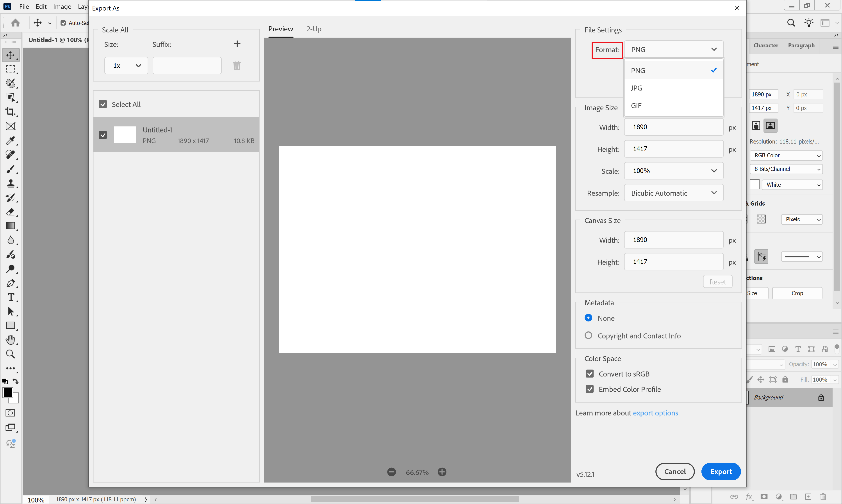Open Photoshop search icon
This screenshot has width=842, height=504.
791,23
